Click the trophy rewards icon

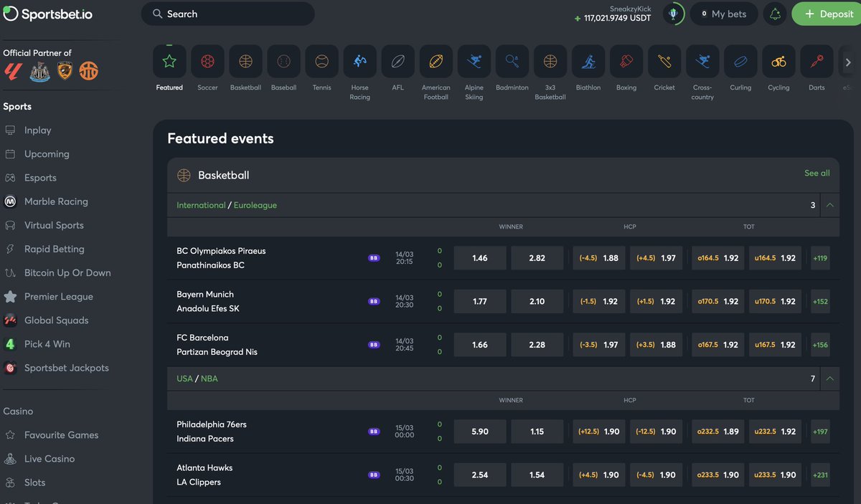[x=673, y=14]
